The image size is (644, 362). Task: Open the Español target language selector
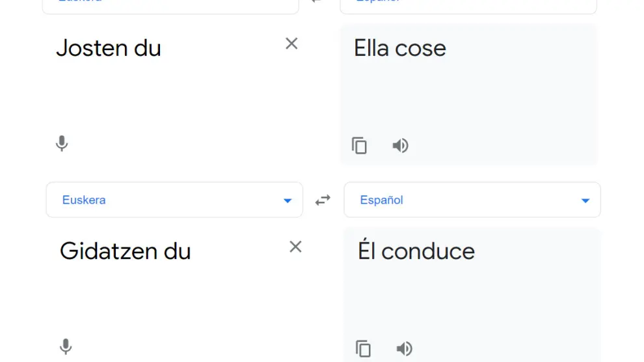coord(382,200)
